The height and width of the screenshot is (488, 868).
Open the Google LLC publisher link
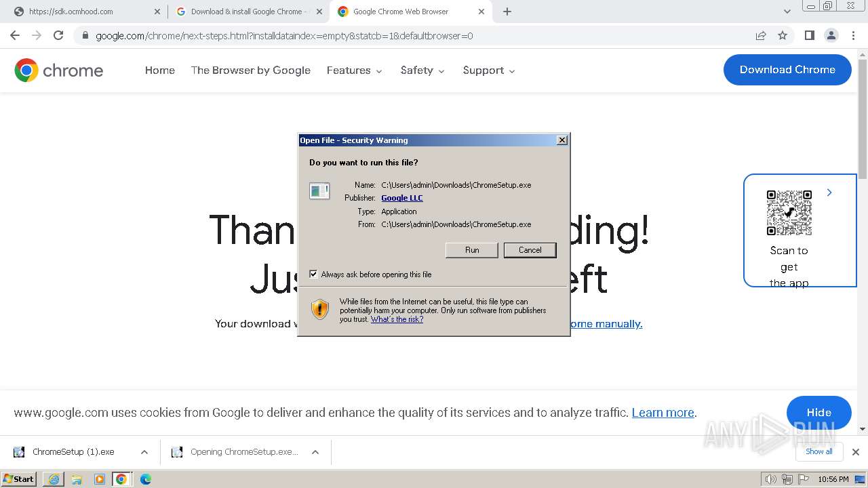402,198
